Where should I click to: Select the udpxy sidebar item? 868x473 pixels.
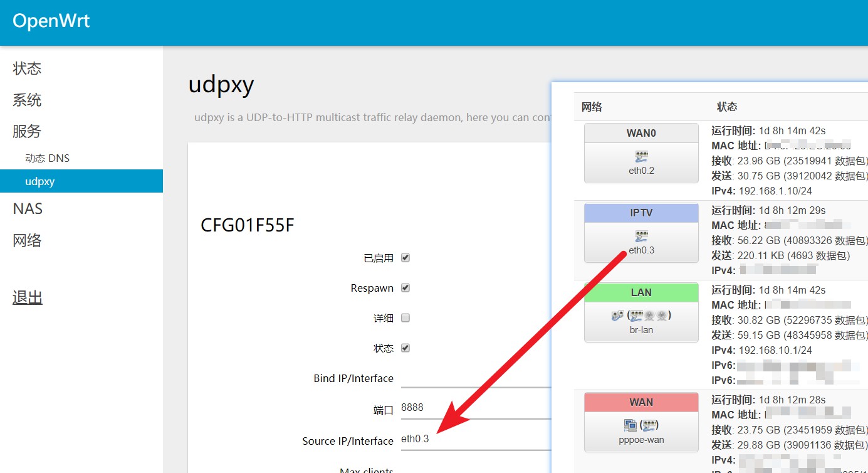point(81,181)
